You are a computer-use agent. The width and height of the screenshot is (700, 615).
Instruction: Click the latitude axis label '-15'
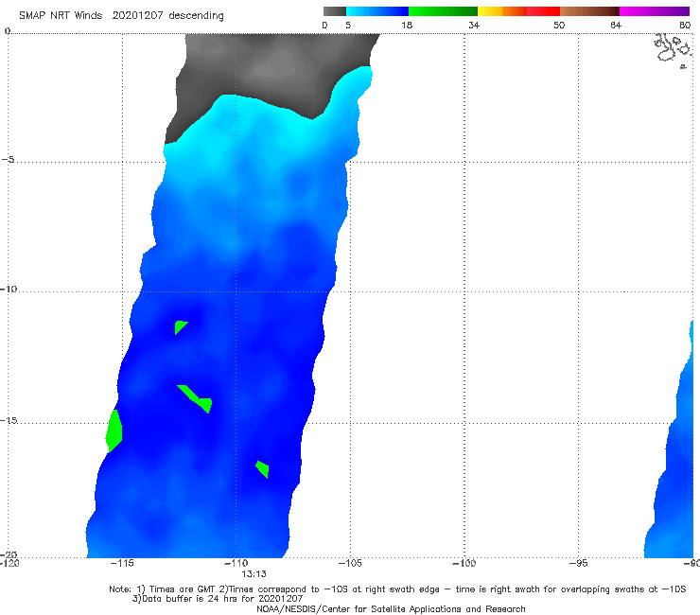[9, 420]
